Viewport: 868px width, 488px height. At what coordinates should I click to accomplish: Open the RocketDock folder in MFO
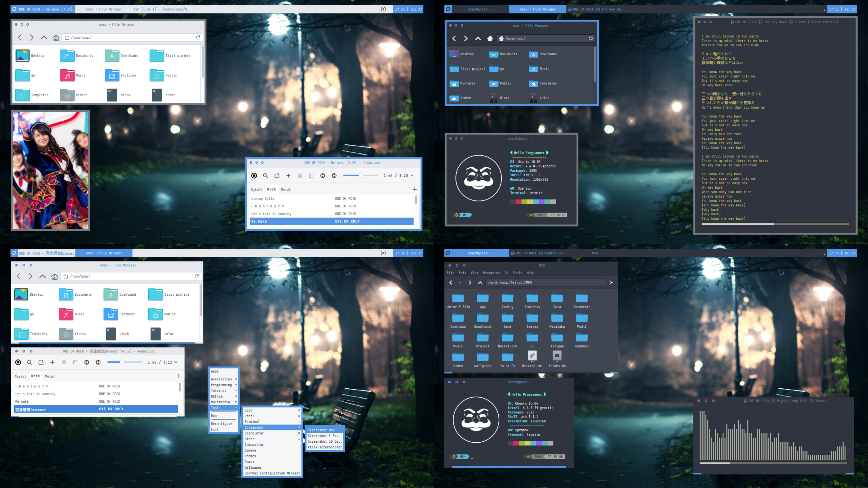click(x=508, y=340)
